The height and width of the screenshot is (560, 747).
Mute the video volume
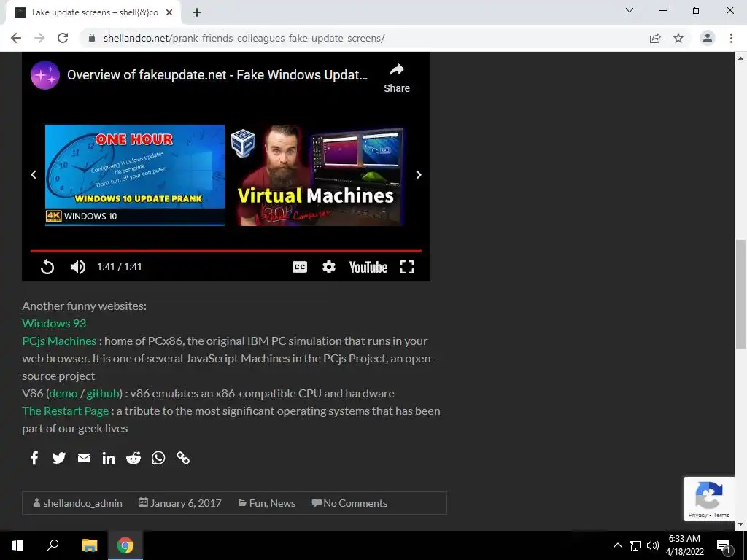pyautogui.click(x=77, y=267)
